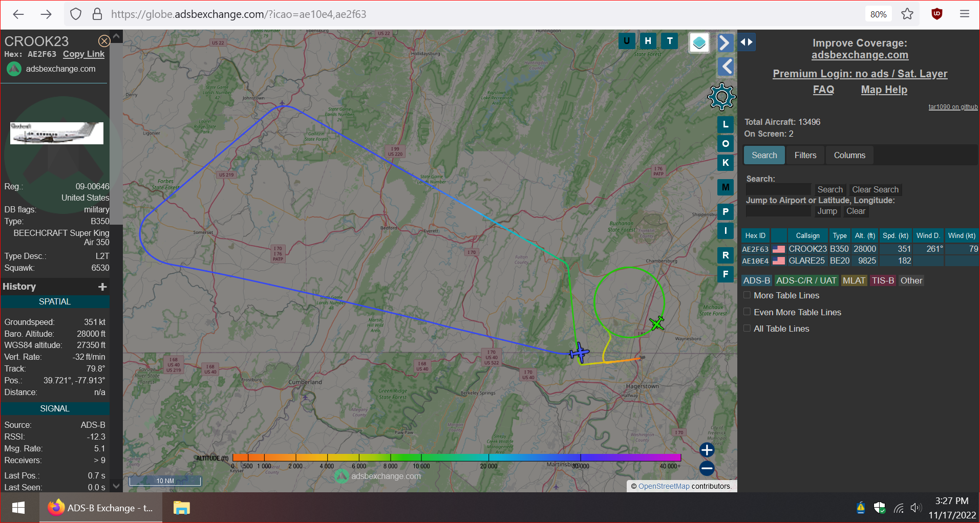Open Windows Start menu
The height and width of the screenshot is (523, 980).
pos(18,508)
